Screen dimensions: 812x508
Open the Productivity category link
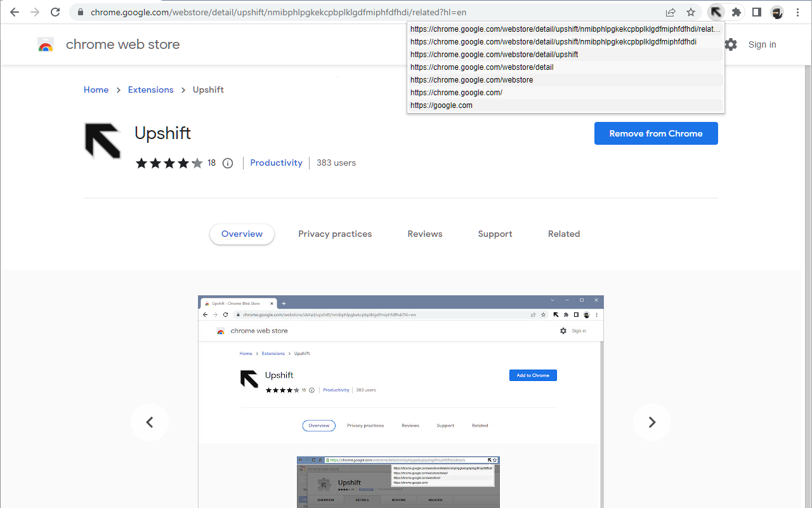276,163
